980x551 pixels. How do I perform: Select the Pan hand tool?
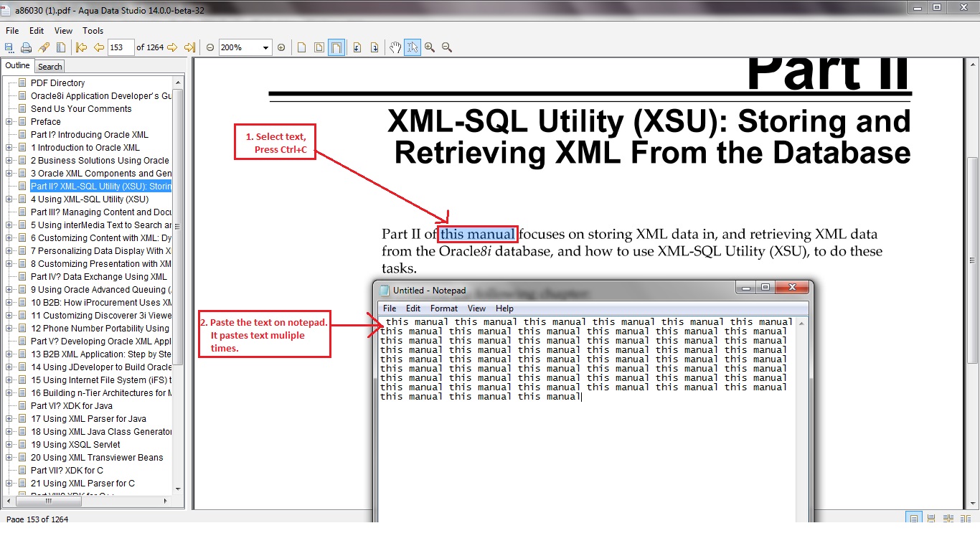(395, 47)
